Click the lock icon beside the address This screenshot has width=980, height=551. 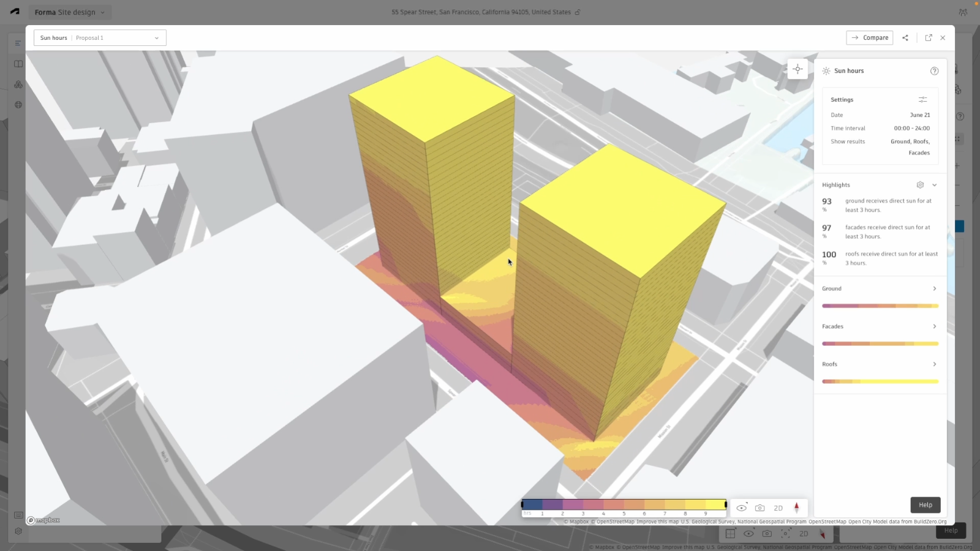tap(577, 12)
